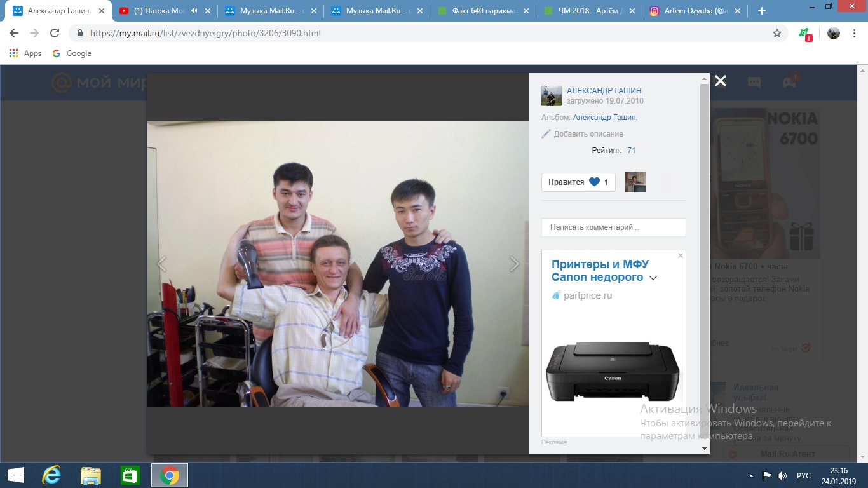Open album link Александр Гашин

tap(605, 118)
